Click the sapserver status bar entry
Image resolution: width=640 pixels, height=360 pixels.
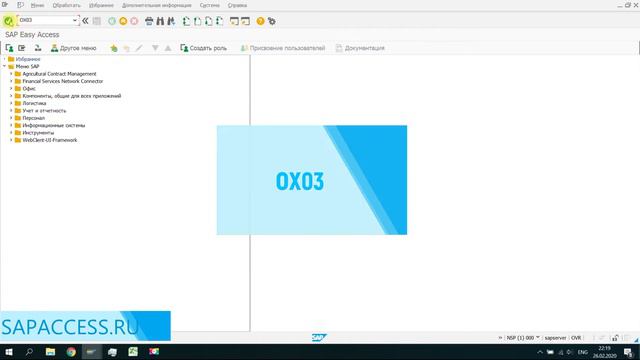[x=556, y=338]
